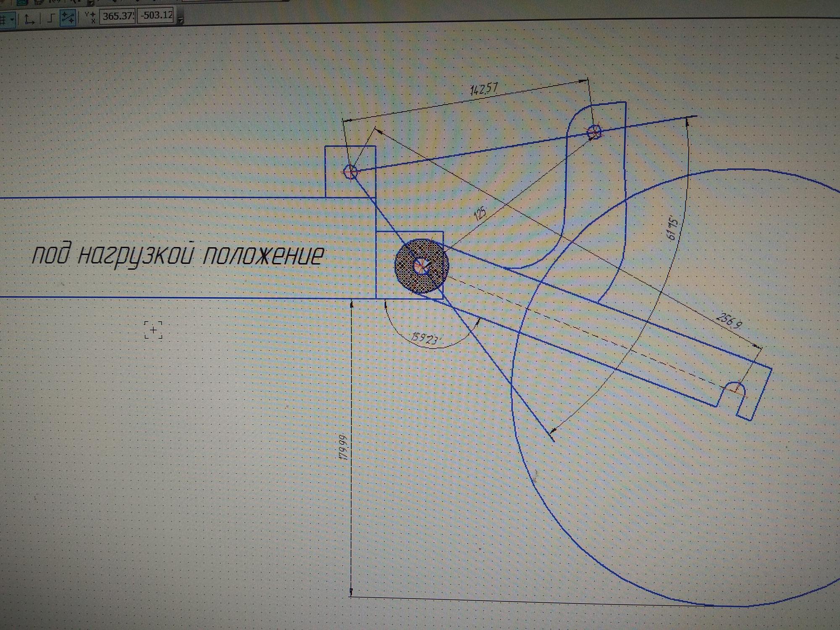Click the X coordinate field showing 365.37
This screenshot has width=840, height=630.
(118, 16)
